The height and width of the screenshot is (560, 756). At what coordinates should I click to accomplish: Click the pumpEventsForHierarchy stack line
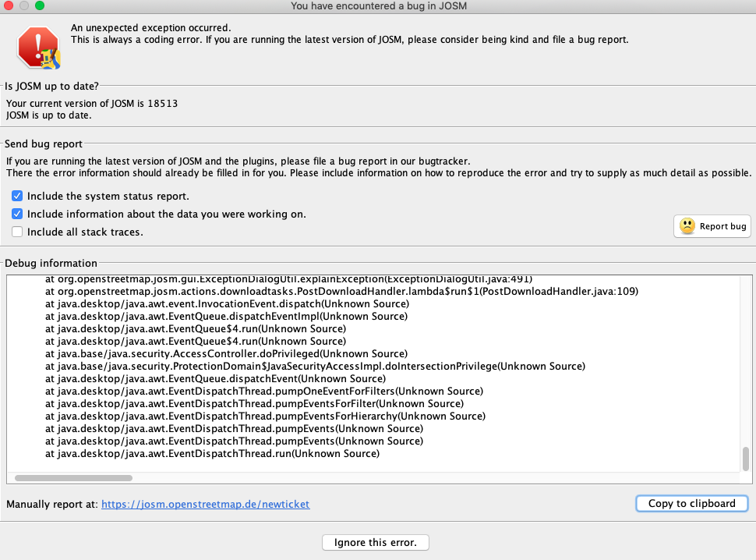265,416
